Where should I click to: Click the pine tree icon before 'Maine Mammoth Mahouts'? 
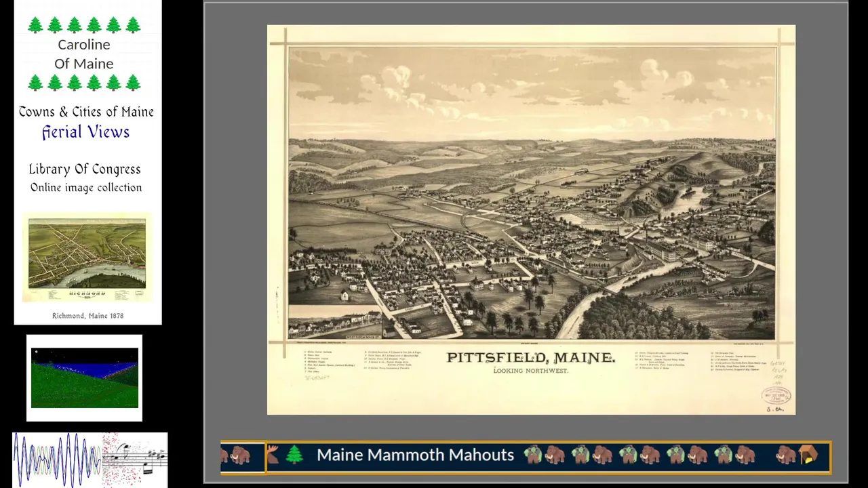[x=294, y=455]
